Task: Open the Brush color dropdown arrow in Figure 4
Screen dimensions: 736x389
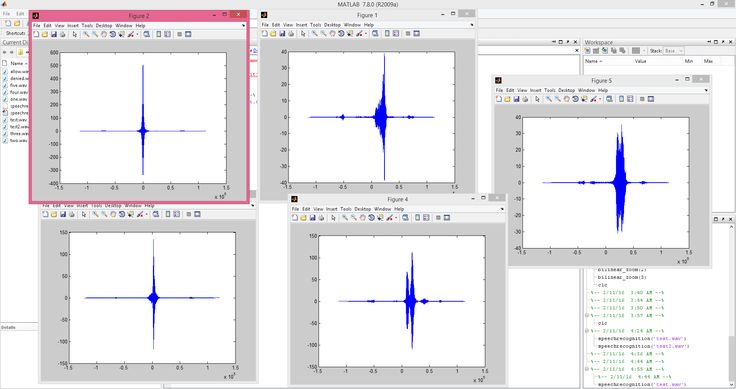Action: tap(396, 218)
